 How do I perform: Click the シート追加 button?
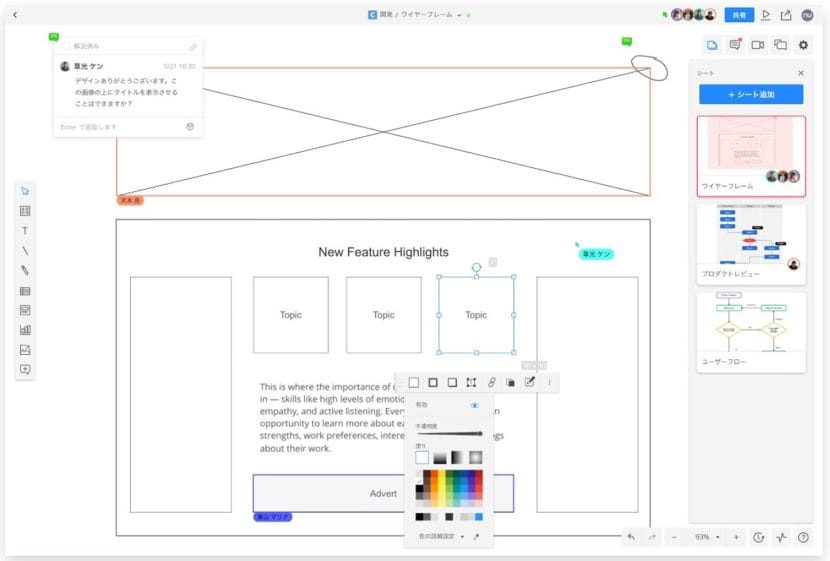[x=750, y=94]
